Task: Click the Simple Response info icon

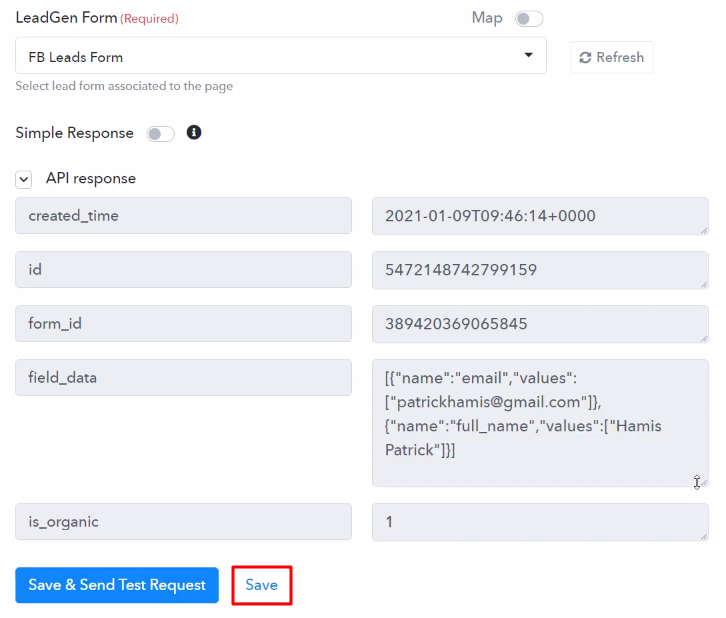Action: [x=194, y=133]
